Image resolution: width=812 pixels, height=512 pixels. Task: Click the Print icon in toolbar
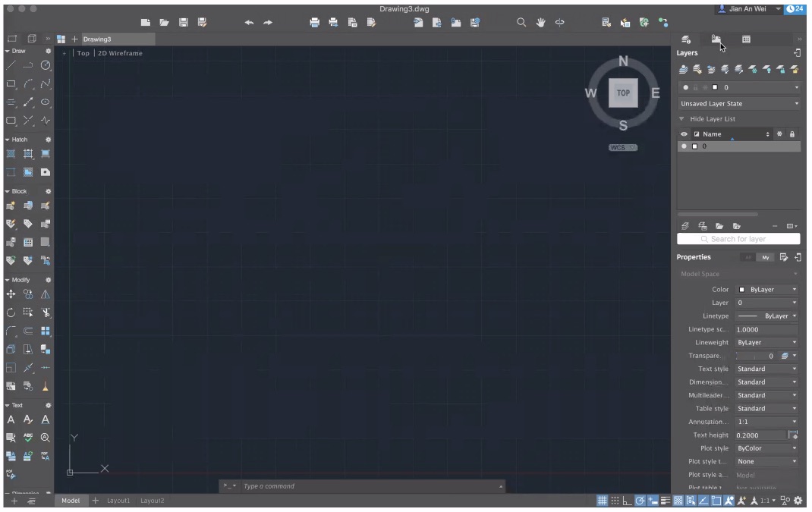pyautogui.click(x=314, y=22)
